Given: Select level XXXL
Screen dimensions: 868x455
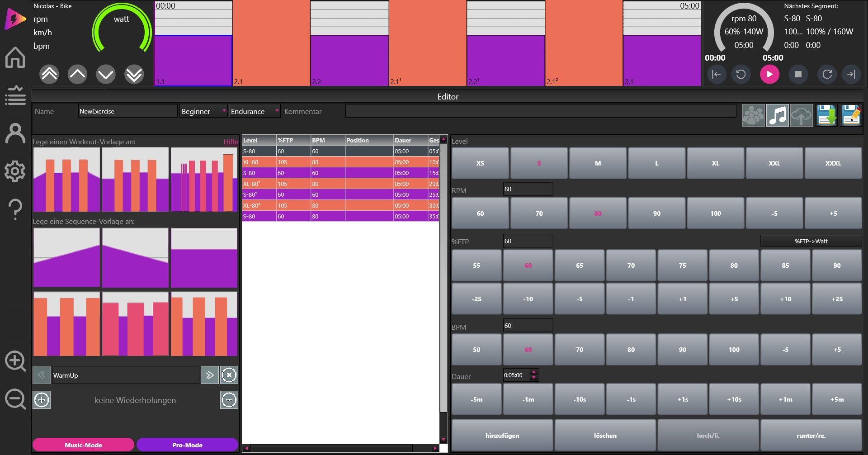Looking at the screenshot, I should coord(833,163).
